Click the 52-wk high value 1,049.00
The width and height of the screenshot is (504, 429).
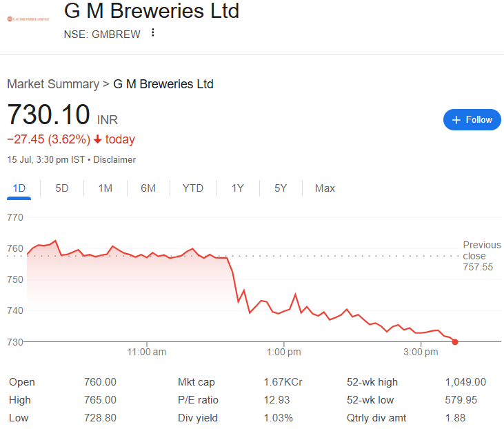[465, 382]
